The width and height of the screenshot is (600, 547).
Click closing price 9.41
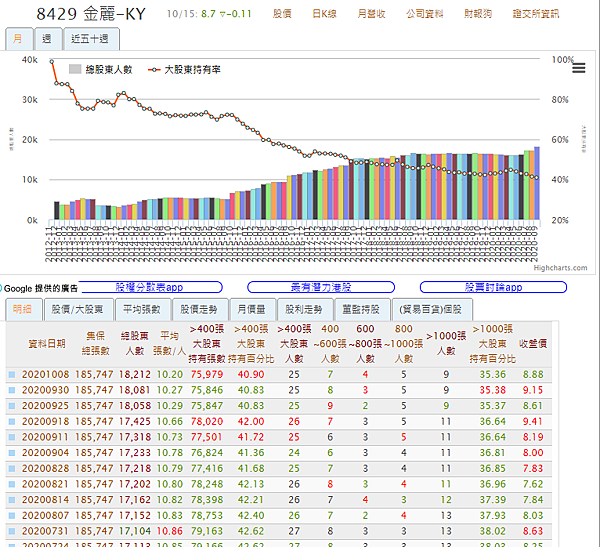[x=533, y=421]
